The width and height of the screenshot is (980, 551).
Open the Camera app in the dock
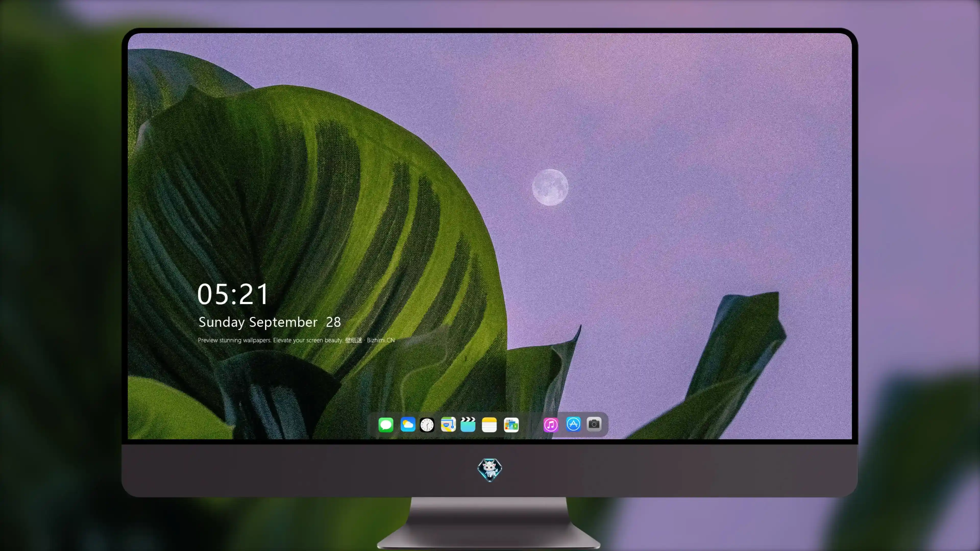(x=594, y=424)
